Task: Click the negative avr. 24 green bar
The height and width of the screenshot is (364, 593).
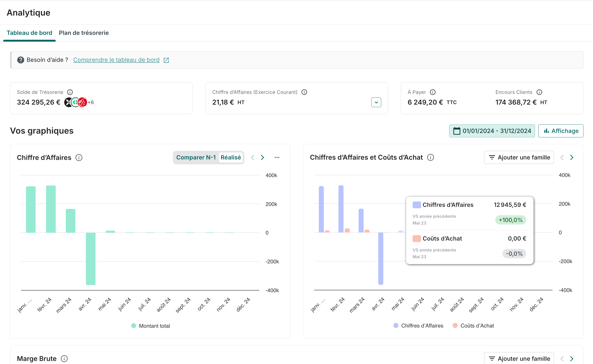Action: point(91,259)
